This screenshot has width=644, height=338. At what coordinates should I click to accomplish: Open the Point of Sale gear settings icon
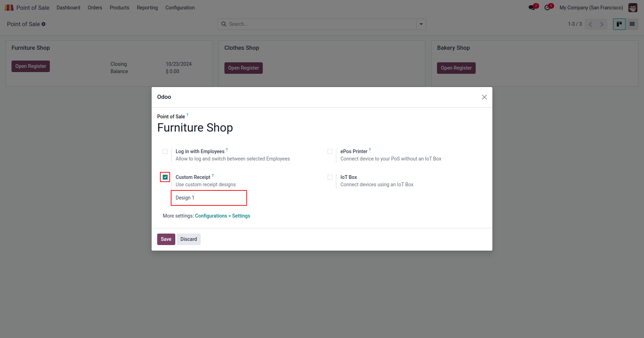[x=44, y=24]
